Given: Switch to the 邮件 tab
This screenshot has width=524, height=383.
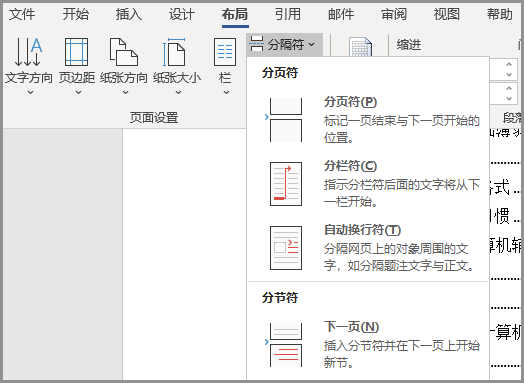Looking at the screenshot, I should tap(341, 14).
